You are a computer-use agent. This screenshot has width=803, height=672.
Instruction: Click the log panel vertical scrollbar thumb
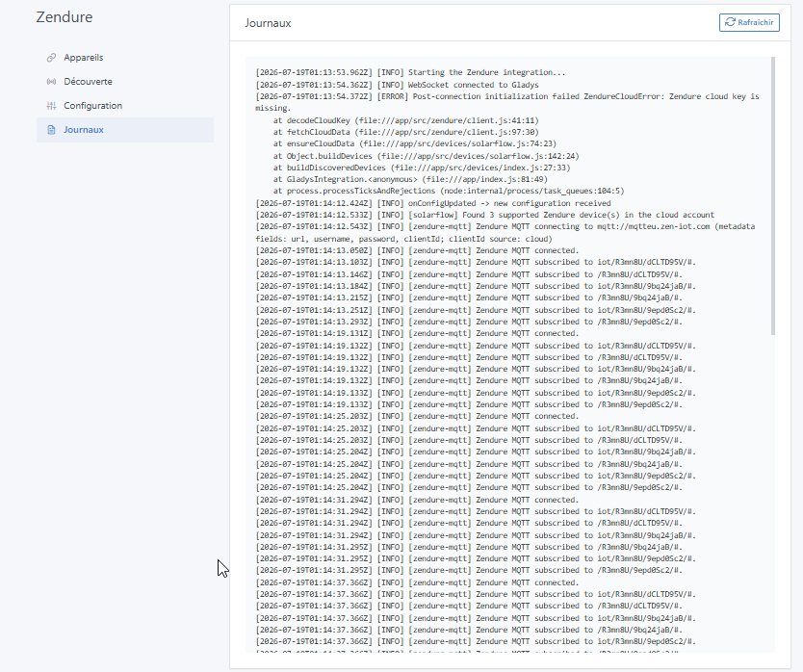coord(773,196)
